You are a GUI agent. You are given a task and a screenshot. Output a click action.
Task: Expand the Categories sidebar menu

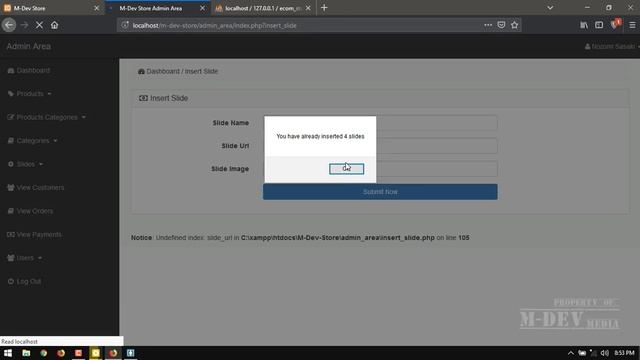32,141
